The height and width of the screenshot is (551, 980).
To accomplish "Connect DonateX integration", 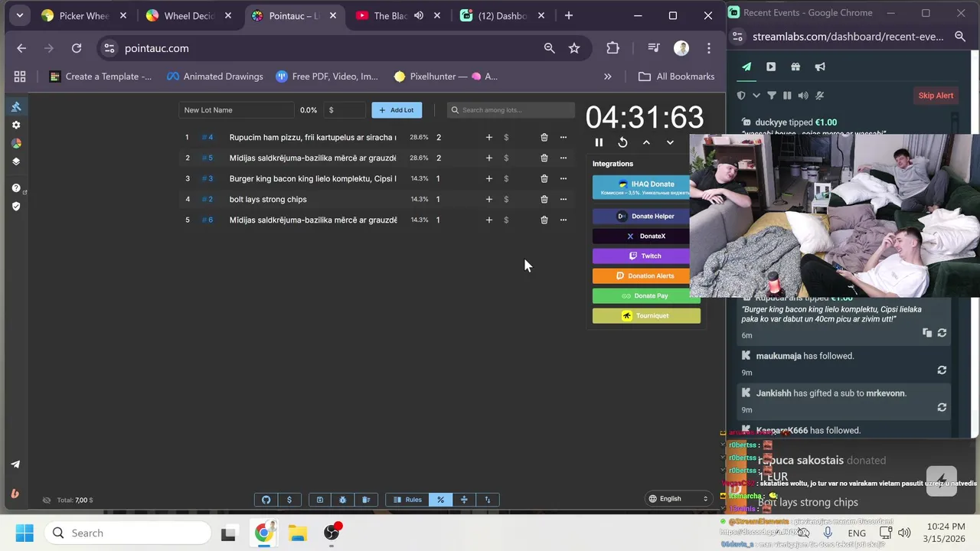I will click(646, 236).
